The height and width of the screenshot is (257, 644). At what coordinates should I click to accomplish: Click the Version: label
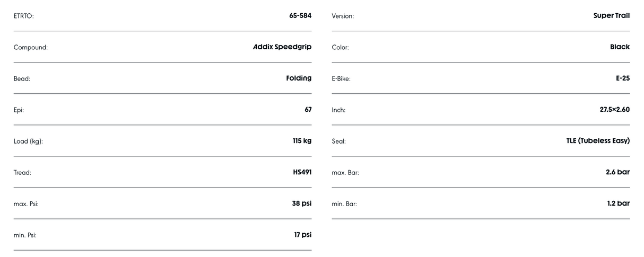tap(343, 16)
